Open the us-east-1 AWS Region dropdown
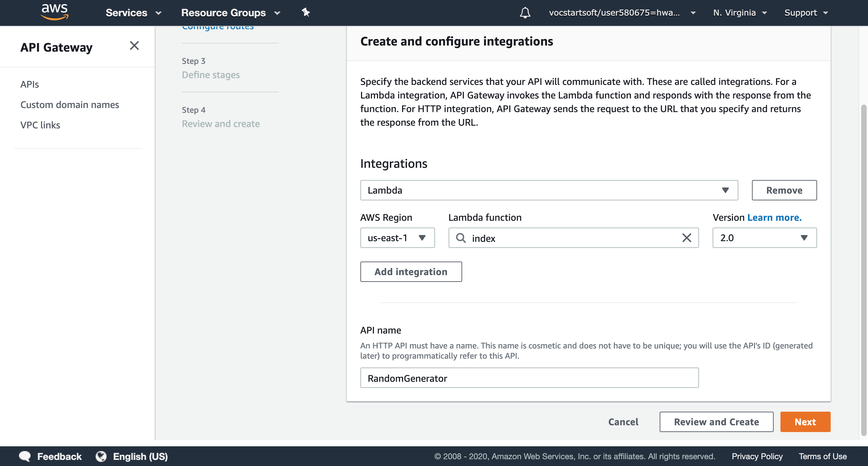This screenshot has width=868, height=466. point(397,238)
